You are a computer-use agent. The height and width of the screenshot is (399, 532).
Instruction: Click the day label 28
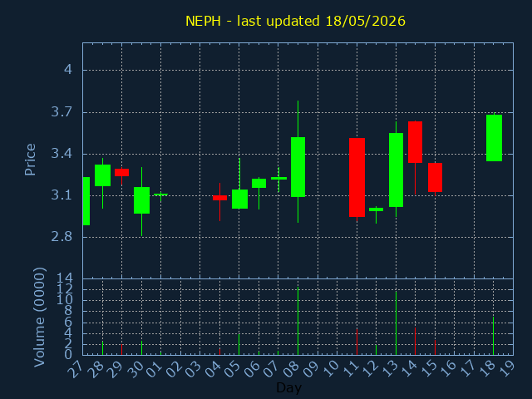coord(95,368)
